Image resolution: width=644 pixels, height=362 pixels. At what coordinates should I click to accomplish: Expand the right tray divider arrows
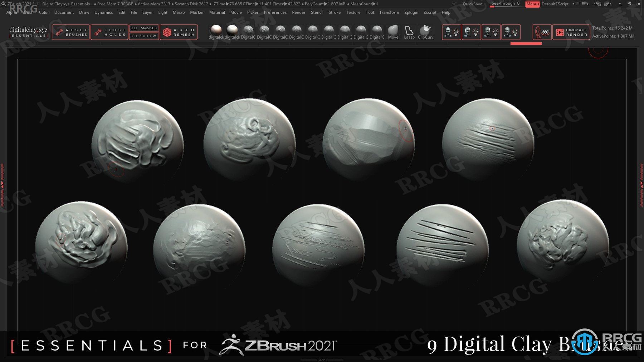(641, 185)
